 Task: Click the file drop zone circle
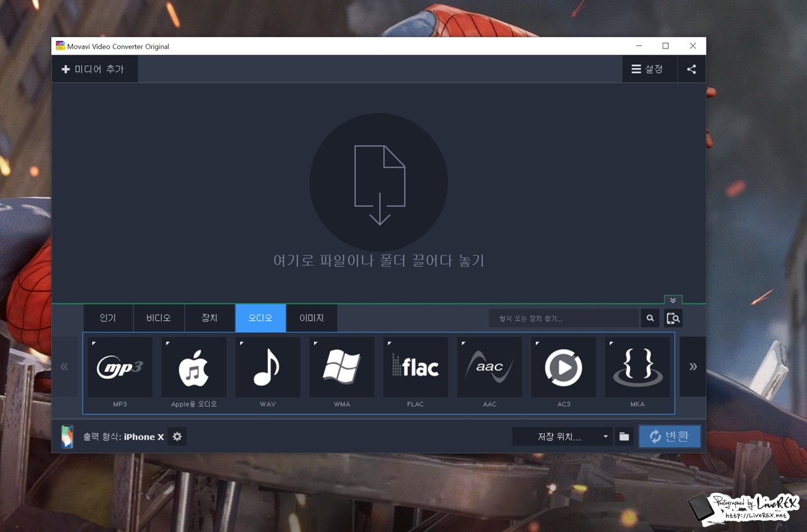[379, 182]
